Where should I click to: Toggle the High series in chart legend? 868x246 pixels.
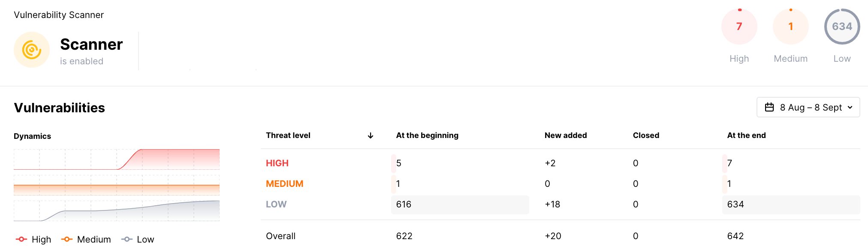click(33, 239)
